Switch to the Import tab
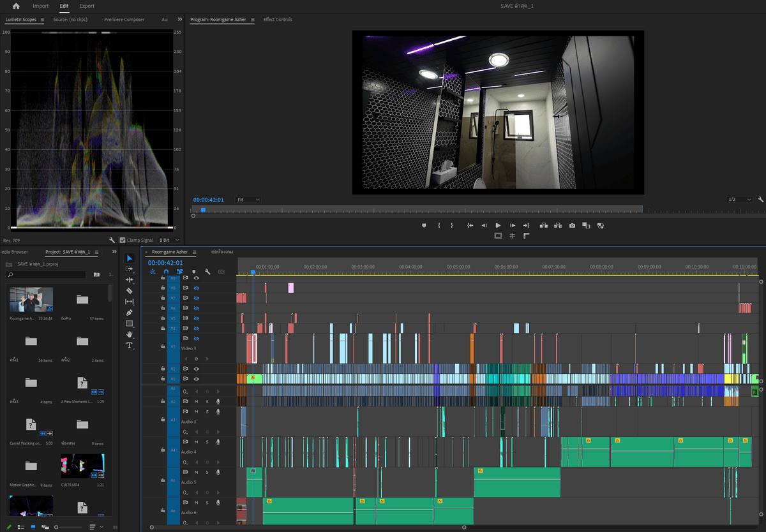Viewport: 766px width, 532px height. pos(41,6)
